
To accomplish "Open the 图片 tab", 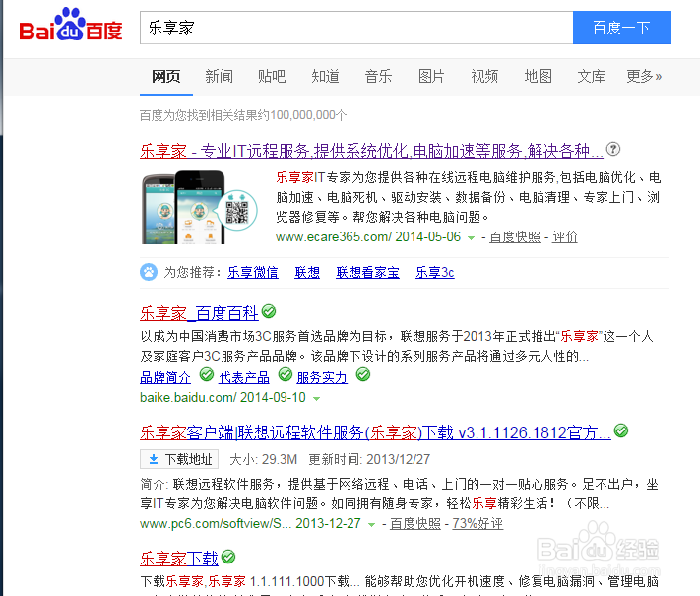I will click(431, 77).
